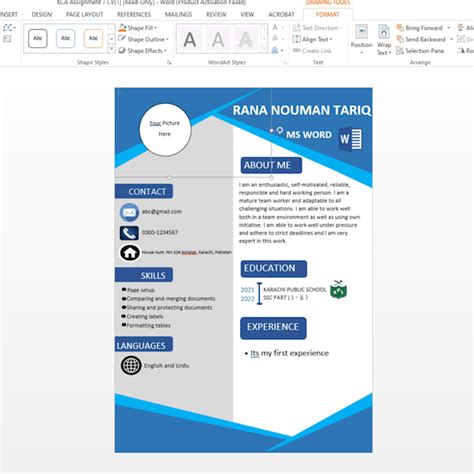Open the Send Backward dropdown arrow

point(451,39)
